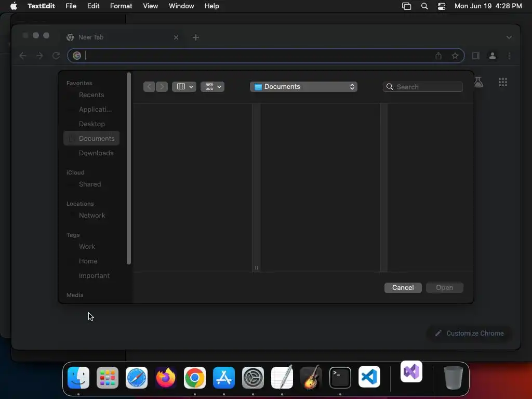Select Recents in the sidebar
This screenshot has height=399, width=532.
(x=91, y=95)
